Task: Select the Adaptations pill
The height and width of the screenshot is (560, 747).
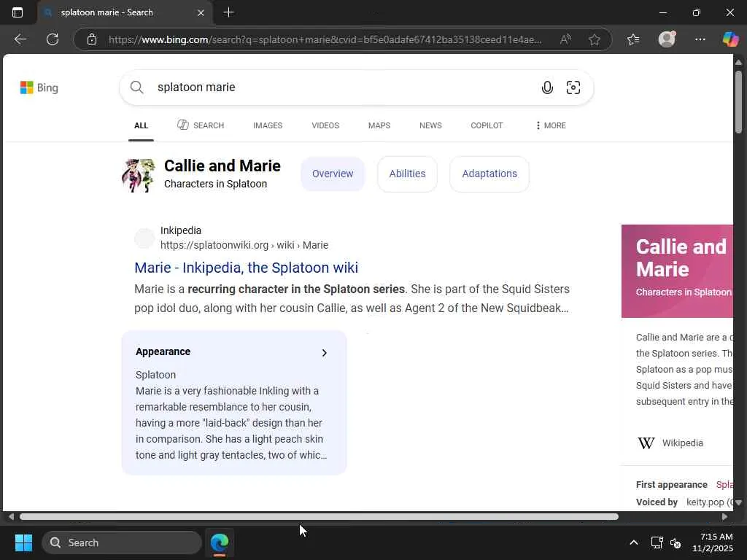Action: (489, 174)
